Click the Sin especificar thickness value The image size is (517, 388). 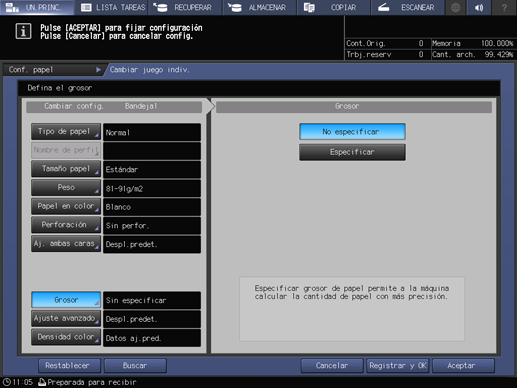click(152, 300)
